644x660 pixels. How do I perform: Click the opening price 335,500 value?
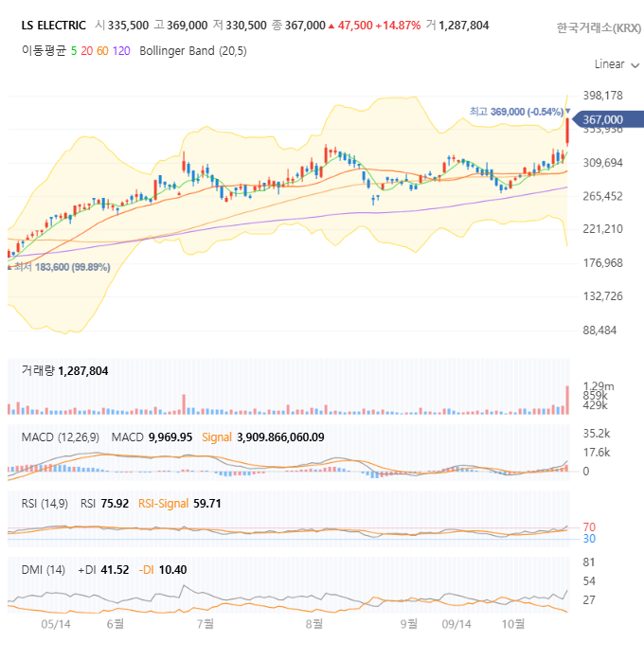click(128, 26)
